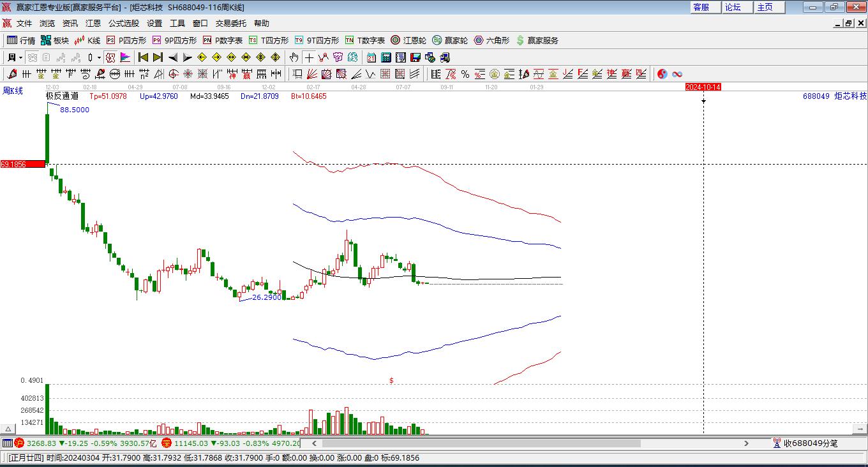Toggle the 权 price adjustment button
This screenshot has width=868, height=467.
[110, 57]
